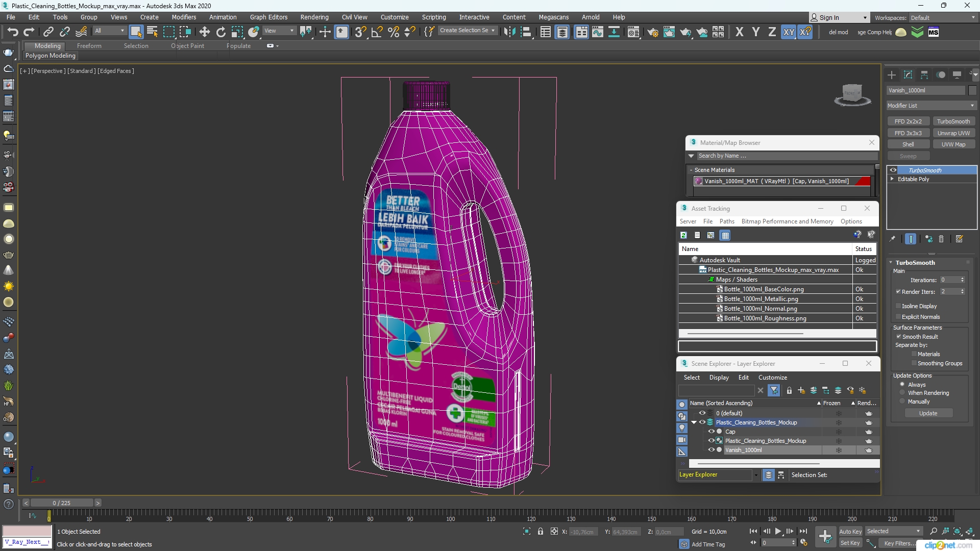Open Create Selection Set dropdown
The image size is (980, 551).
(x=467, y=31)
